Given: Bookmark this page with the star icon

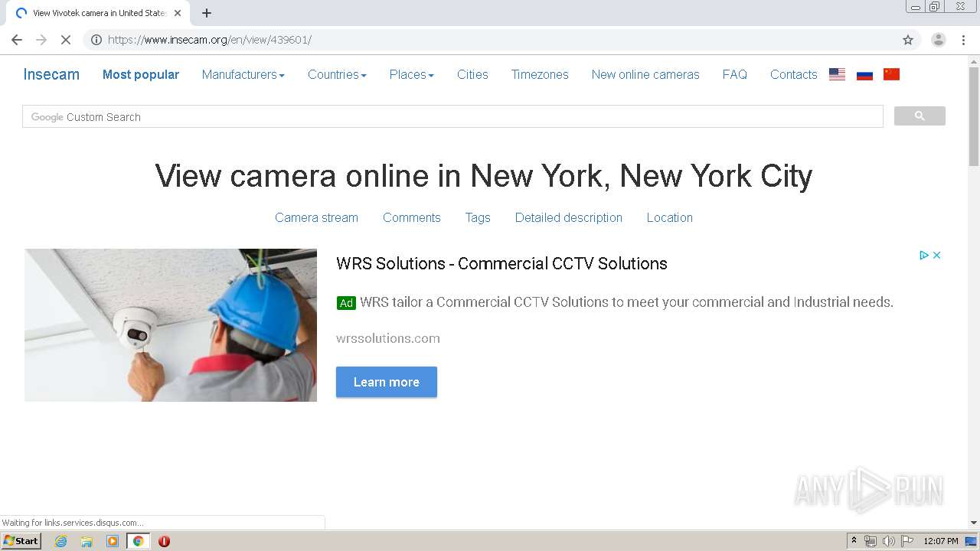Looking at the screenshot, I should click(x=908, y=40).
